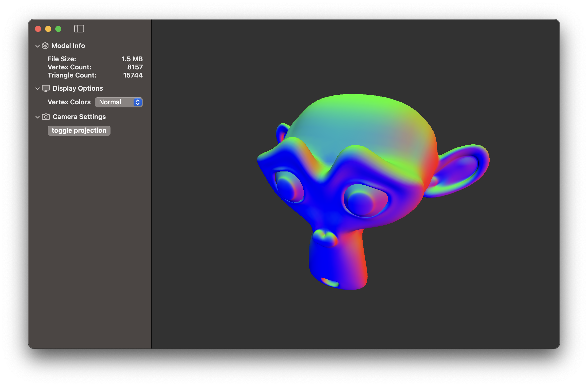Click the Model Info cube icon
The image size is (588, 386).
click(x=45, y=46)
